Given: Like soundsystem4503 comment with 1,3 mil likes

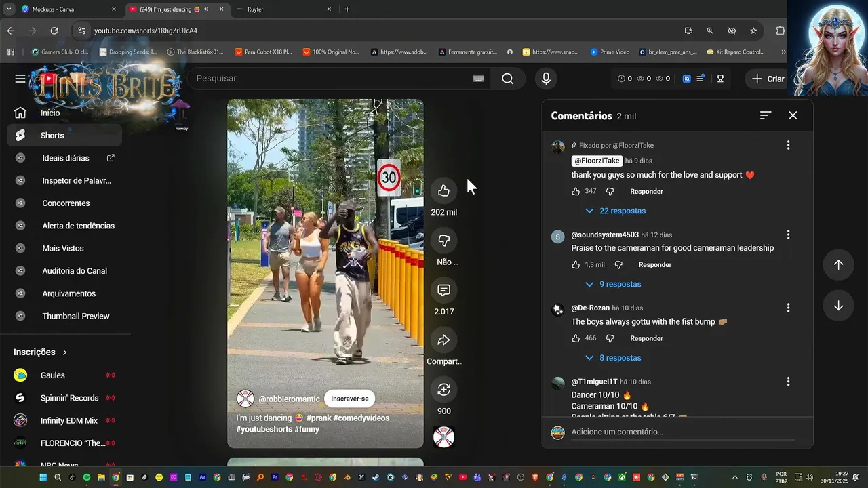Looking at the screenshot, I should pos(576,265).
